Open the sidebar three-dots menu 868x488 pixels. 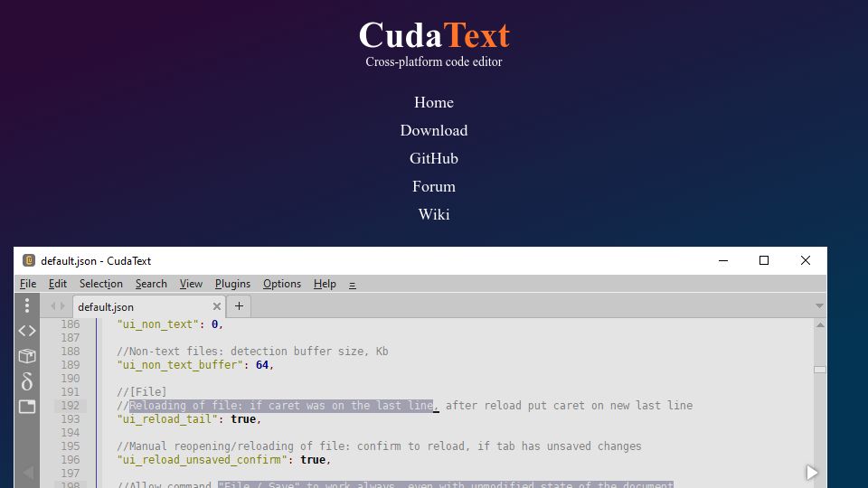point(26,305)
